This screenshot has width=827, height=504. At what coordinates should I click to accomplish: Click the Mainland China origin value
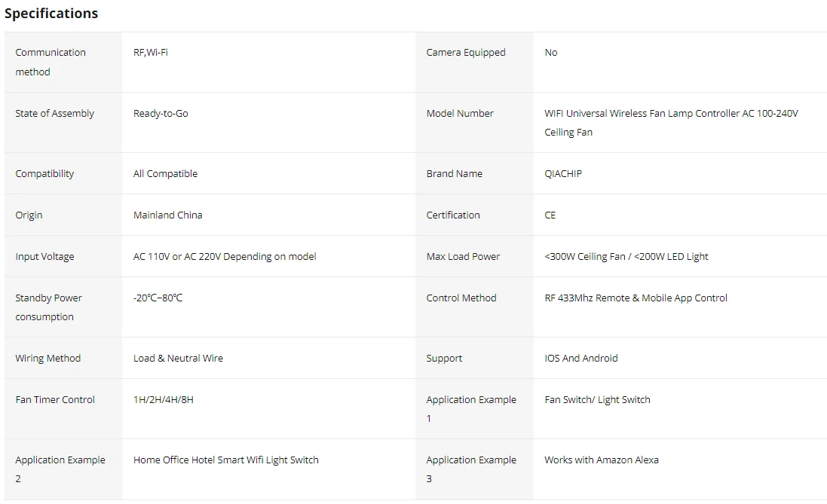point(167,215)
